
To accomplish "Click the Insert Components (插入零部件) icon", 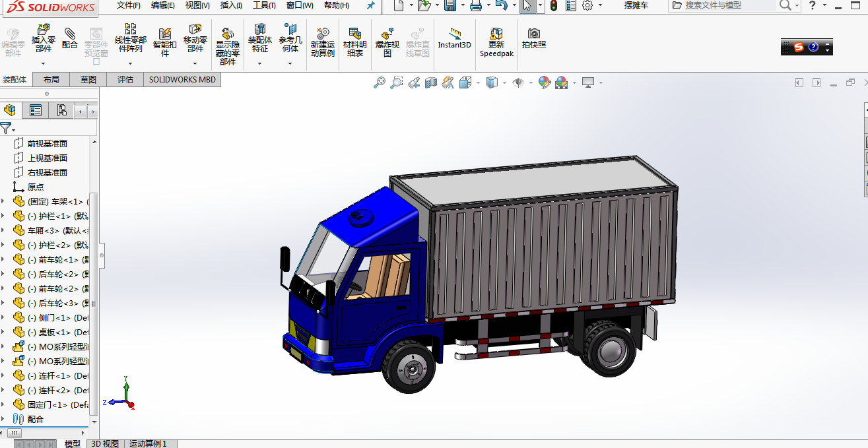I will (44, 30).
